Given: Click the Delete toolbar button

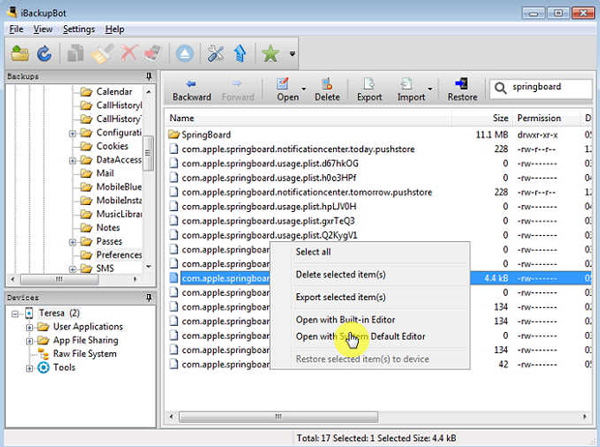Looking at the screenshot, I should point(327,90).
